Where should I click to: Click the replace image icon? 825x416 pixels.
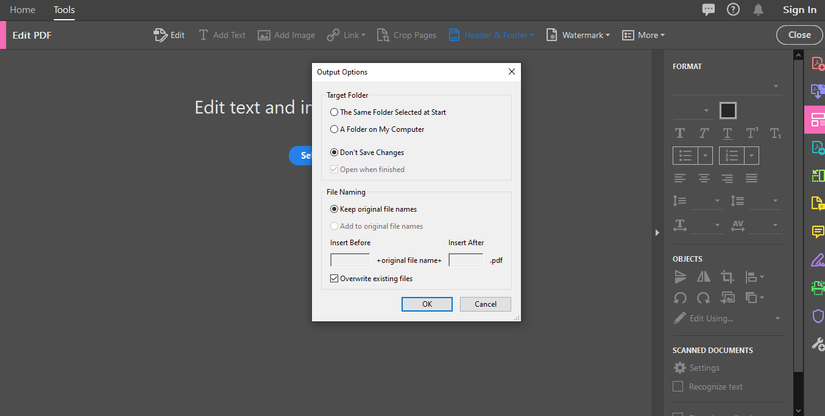727,298
